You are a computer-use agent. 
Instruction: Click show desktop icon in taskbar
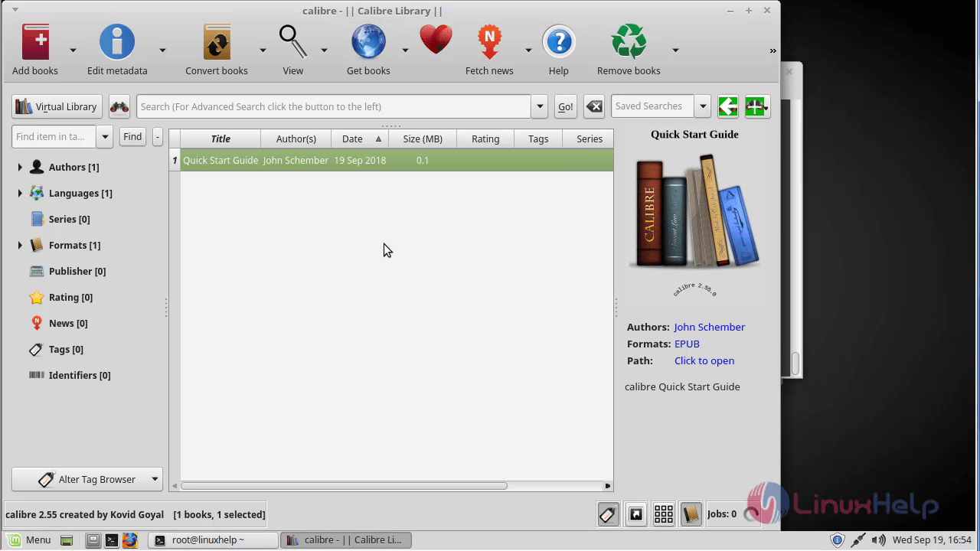67,540
